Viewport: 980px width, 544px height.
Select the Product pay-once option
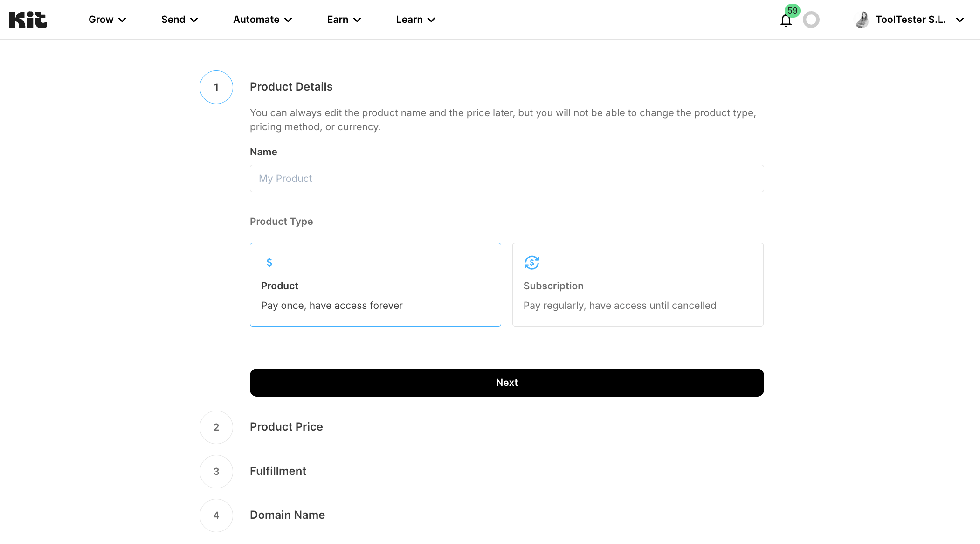(x=375, y=285)
